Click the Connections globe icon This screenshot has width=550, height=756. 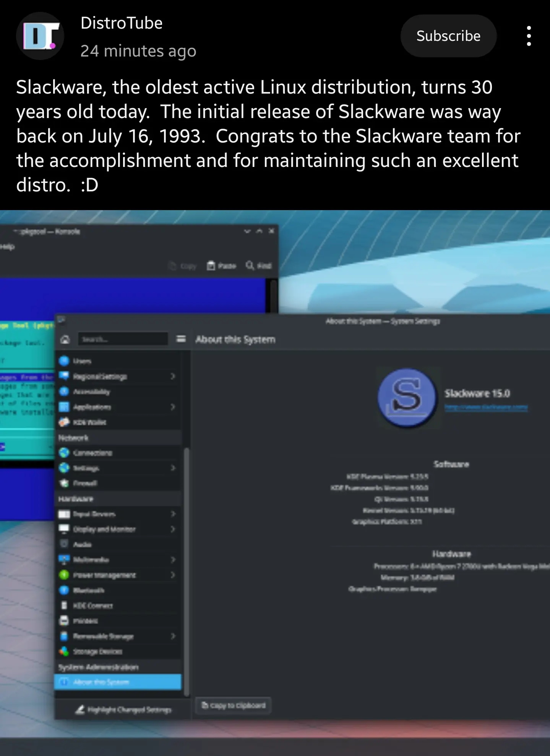[x=64, y=453]
